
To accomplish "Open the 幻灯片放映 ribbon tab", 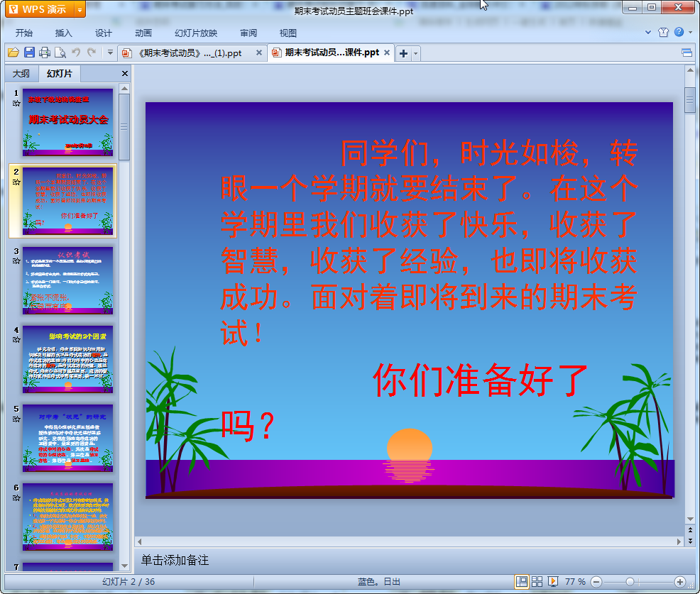I will [196, 33].
